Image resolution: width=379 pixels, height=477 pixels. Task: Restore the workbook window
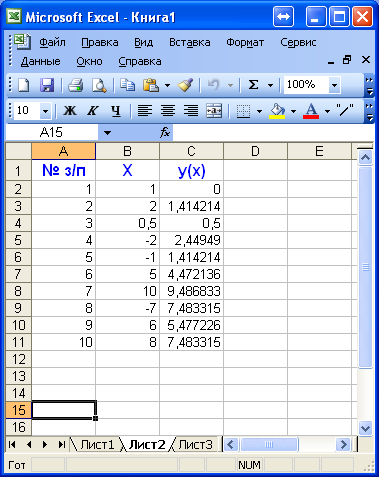[x=347, y=60]
